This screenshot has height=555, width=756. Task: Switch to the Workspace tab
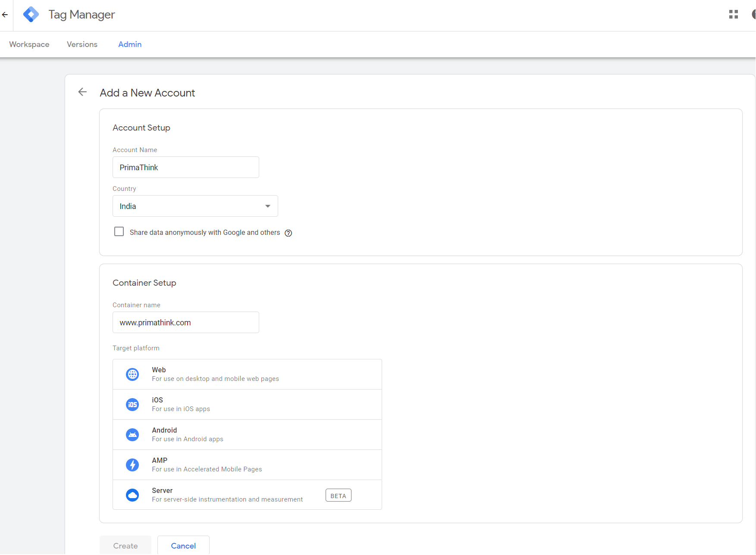(29, 44)
